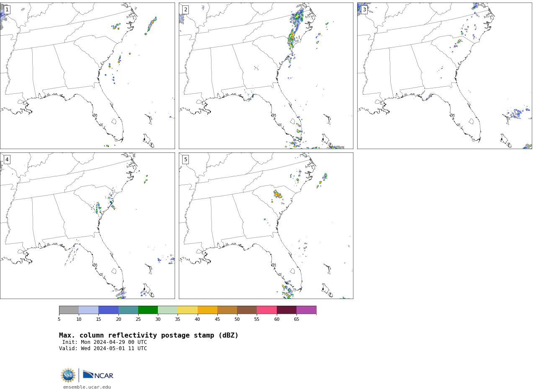Click the panel number label '3'
Viewport: 536px width, 392px height.
(x=364, y=10)
